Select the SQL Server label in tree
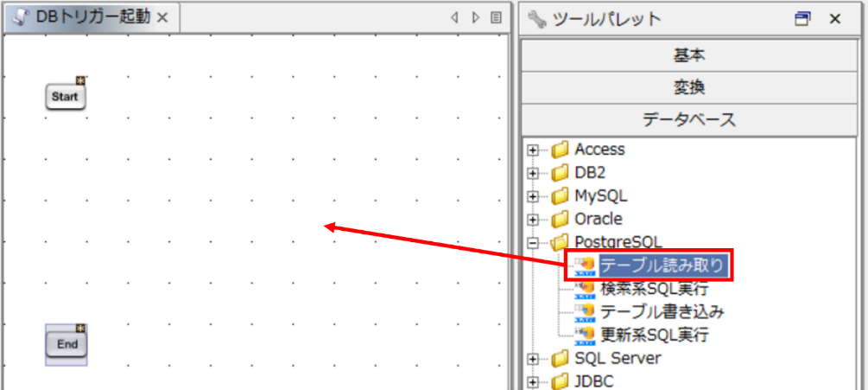Viewport: 868px width, 390px height. pyautogui.click(x=618, y=358)
